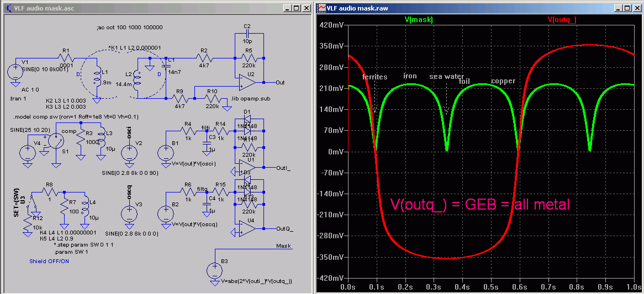Screen dimensions: 644x294
Task: Click the R5 220k feedback resistor
Action: pos(247,57)
